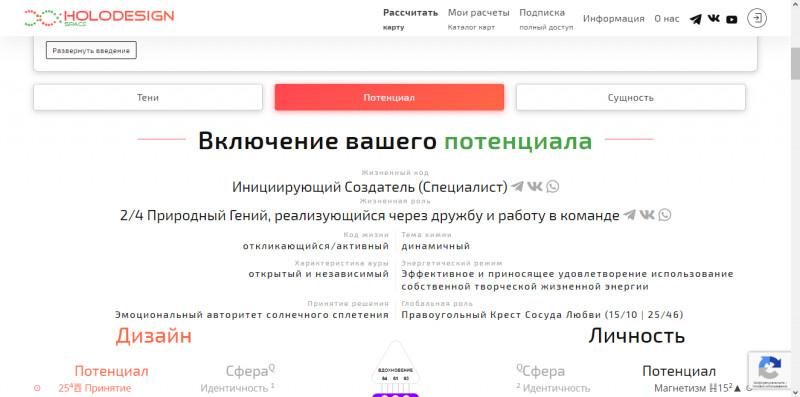The height and width of the screenshot is (397, 800).
Task: Click the reCAPTCHA badge
Action: [770, 371]
